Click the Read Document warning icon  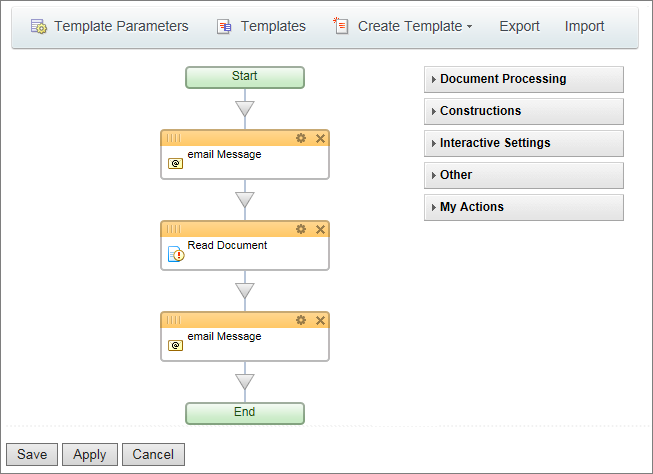176,254
